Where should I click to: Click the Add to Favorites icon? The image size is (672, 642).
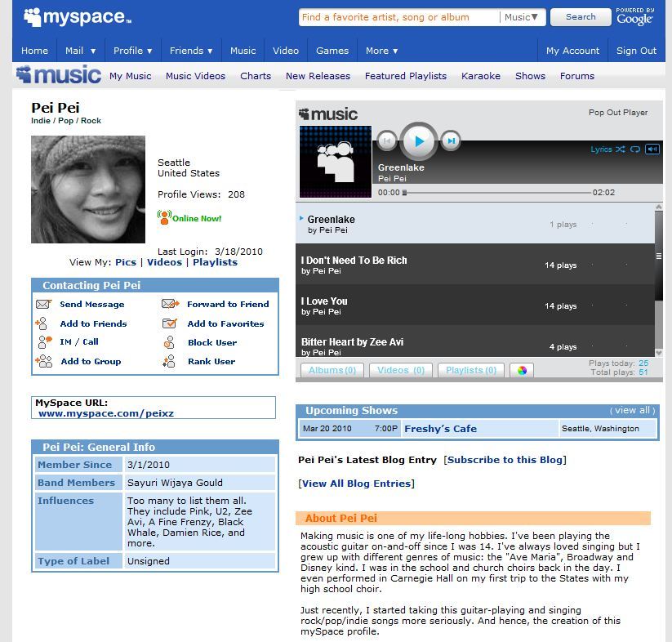point(170,323)
